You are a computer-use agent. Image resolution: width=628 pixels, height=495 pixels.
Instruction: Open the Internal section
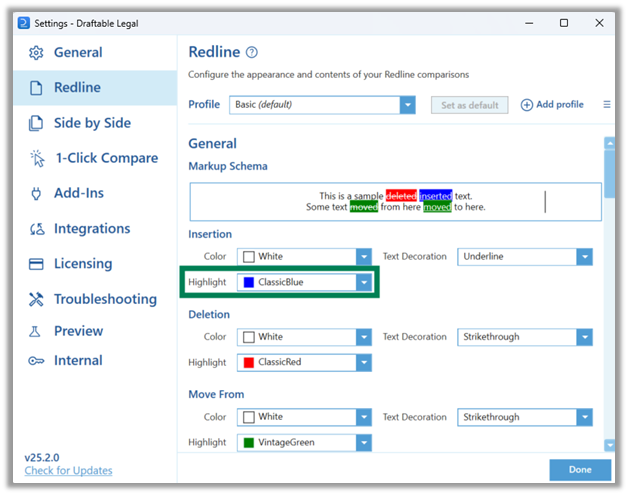tap(95, 361)
